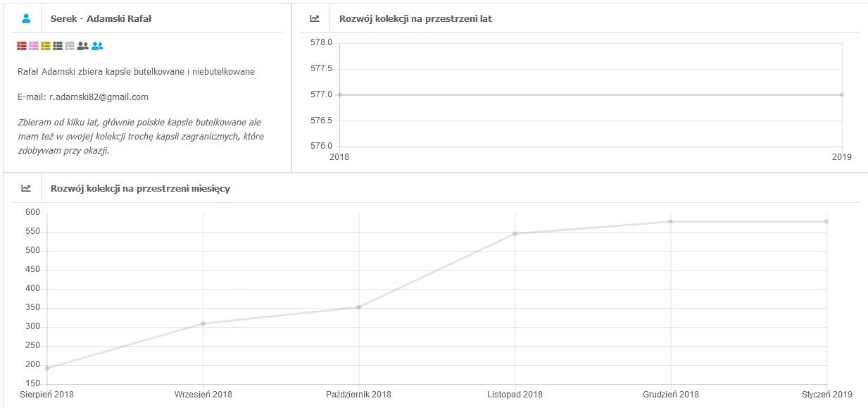868x408 pixels.
Task: Click the r.adamski82@gmail.com email address
Action: [x=99, y=97]
